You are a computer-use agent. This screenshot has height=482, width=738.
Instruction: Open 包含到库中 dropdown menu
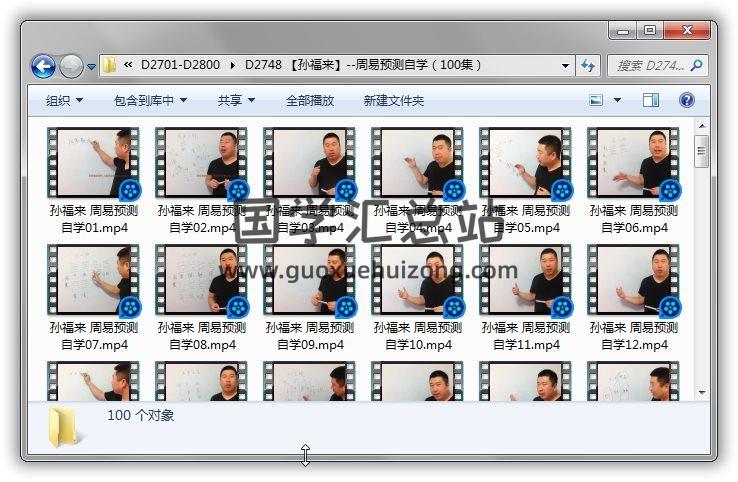150,100
